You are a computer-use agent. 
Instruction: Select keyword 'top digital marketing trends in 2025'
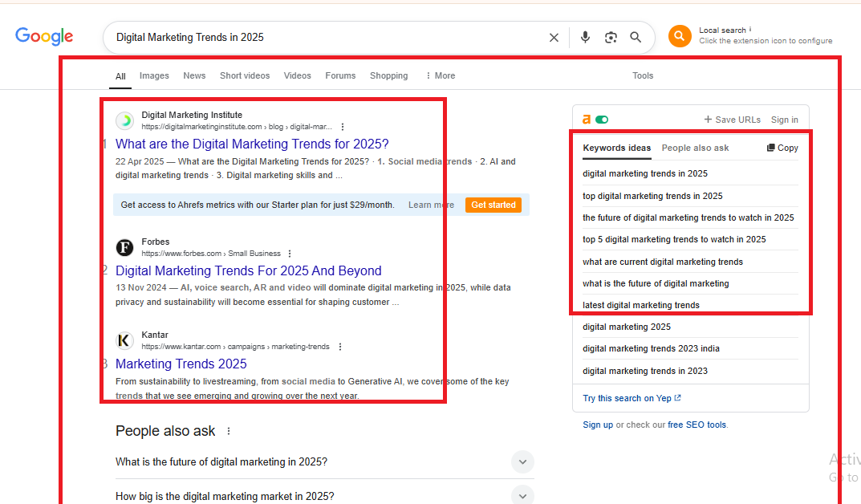[652, 196]
